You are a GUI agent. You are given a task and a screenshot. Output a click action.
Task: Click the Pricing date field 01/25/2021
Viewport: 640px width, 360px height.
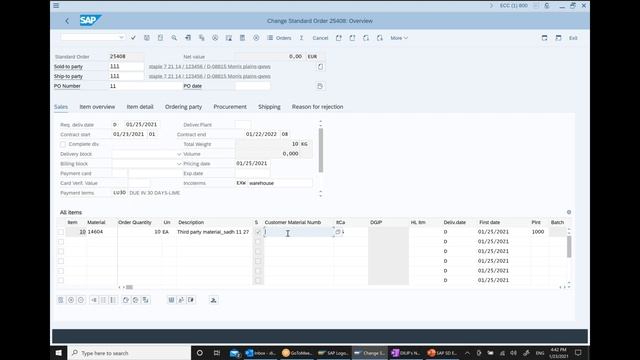pos(252,163)
